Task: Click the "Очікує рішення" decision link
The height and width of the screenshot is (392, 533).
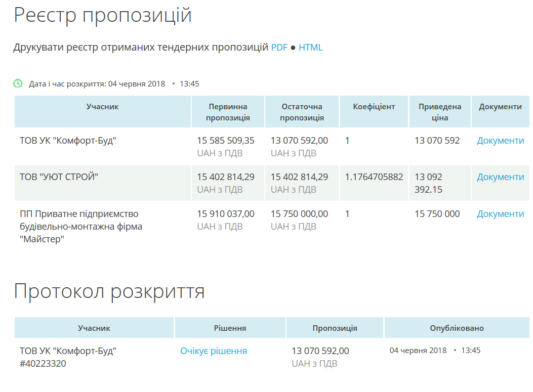Action: click(x=214, y=351)
